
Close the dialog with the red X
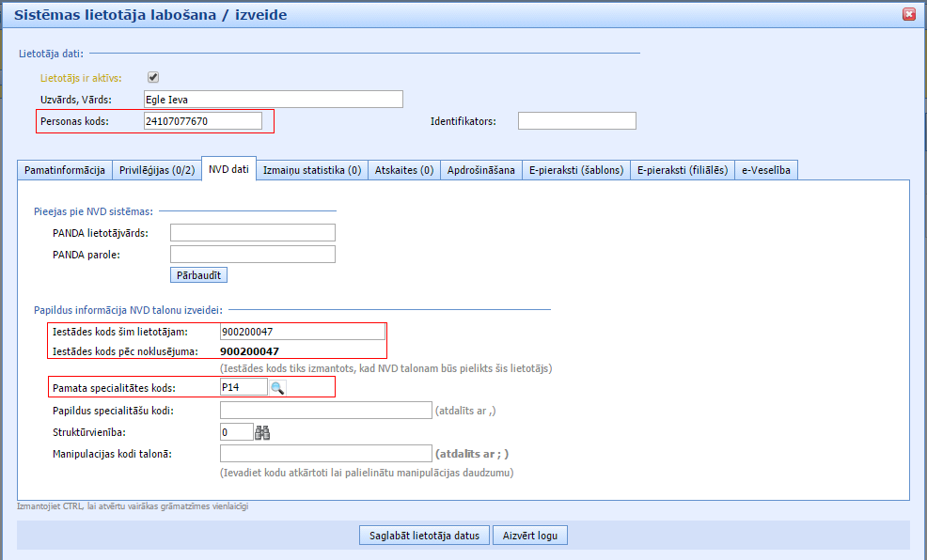tap(908, 14)
